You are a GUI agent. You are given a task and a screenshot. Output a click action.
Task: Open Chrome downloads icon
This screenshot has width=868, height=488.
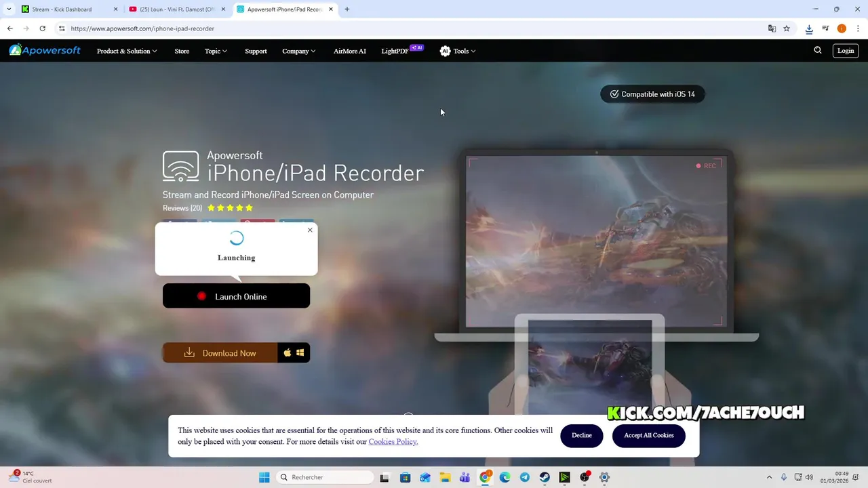(x=809, y=28)
